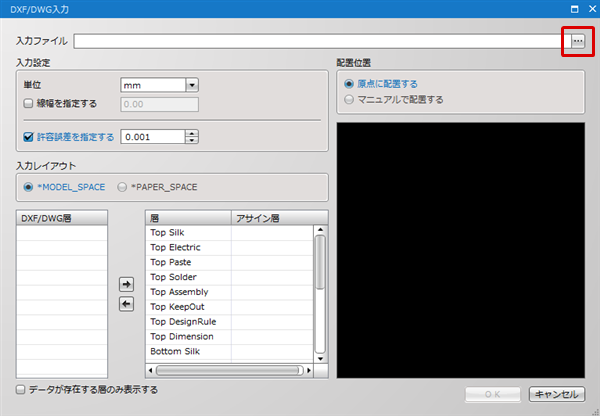Screen dimensions: 600x416
Task: Click the layer list vertical scrollbar thumb
Action: (320, 262)
